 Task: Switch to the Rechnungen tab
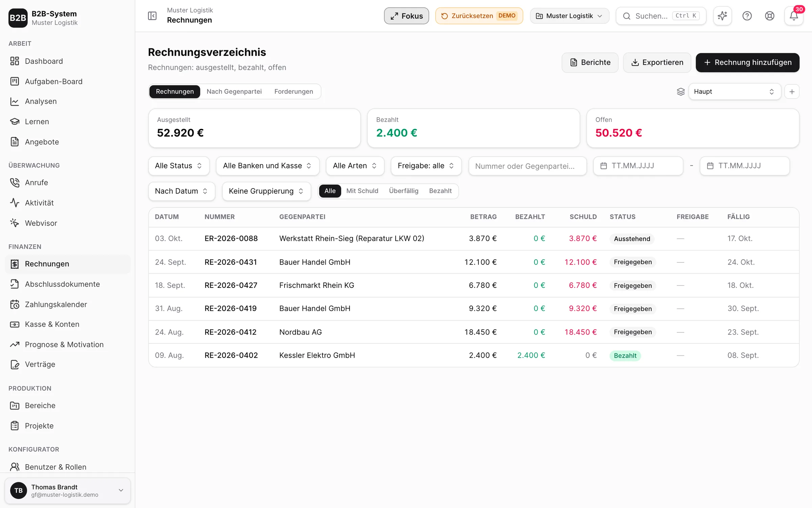(175, 91)
